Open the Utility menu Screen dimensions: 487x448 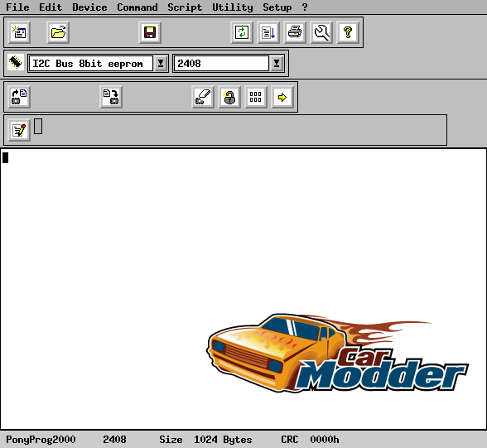click(232, 7)
